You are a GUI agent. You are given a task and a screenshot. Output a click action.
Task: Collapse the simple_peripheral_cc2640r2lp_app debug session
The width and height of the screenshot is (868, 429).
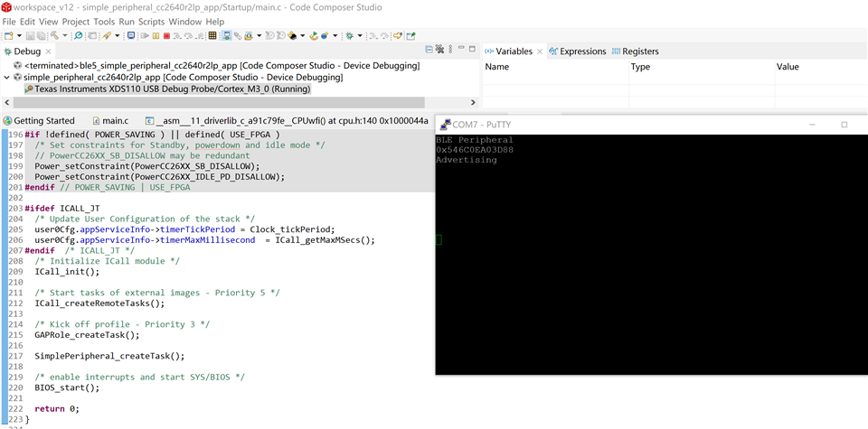pyautogui.click(x=7, y=78)
